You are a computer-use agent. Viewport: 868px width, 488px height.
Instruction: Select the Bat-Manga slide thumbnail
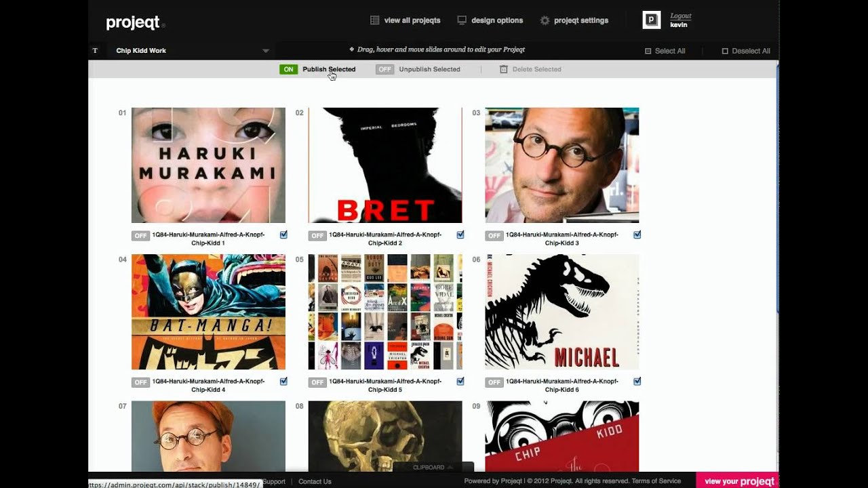(208, 312)
